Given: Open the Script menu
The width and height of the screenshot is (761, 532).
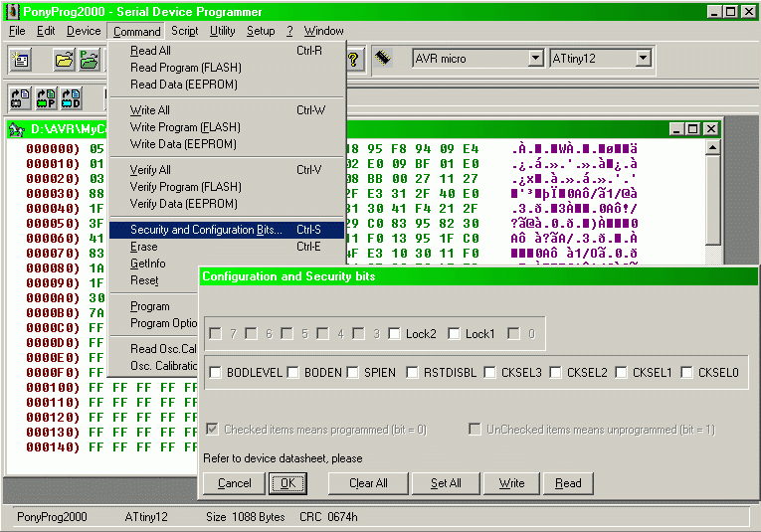Looking at the screenshot, I should tap(185, 31).
